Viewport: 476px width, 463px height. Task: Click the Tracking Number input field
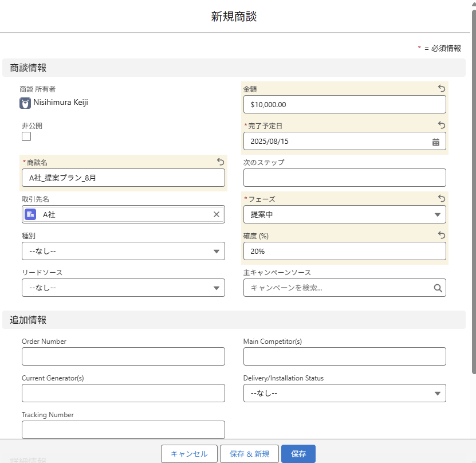(123, 430)
